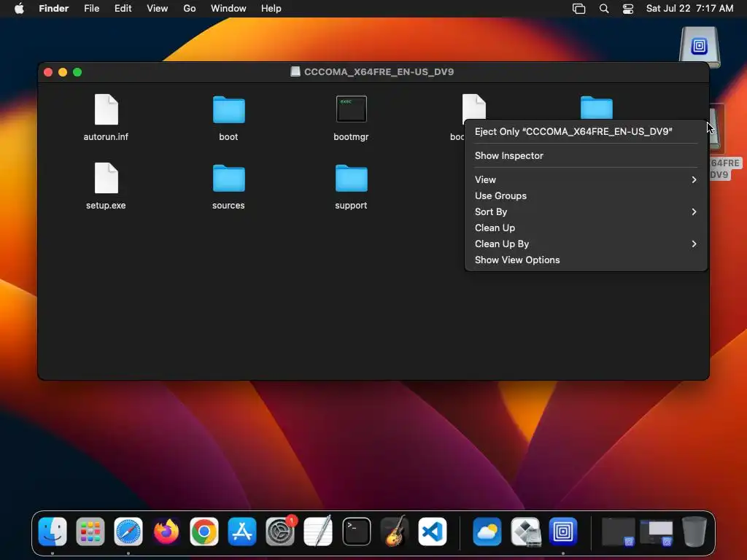Click the date and time in menu bar
Viewport: 747px width, 560px height.
pyautogui.click(x=689, y=9)
